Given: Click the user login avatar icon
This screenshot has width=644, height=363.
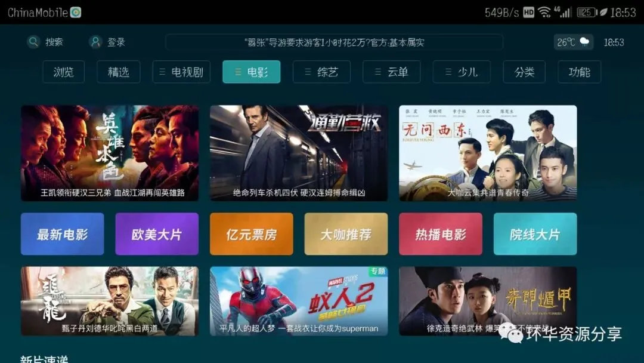Looking at the screenshot, I should click(95, 42).
